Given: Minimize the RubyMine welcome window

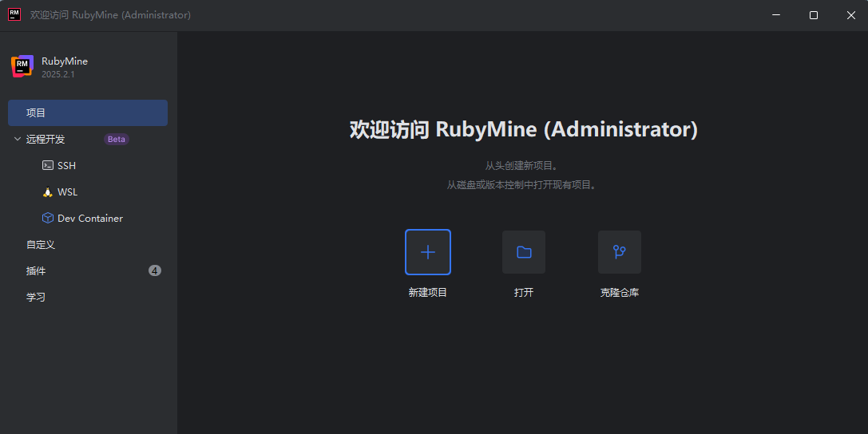Looking at the screenshot, I should point(776,15).
